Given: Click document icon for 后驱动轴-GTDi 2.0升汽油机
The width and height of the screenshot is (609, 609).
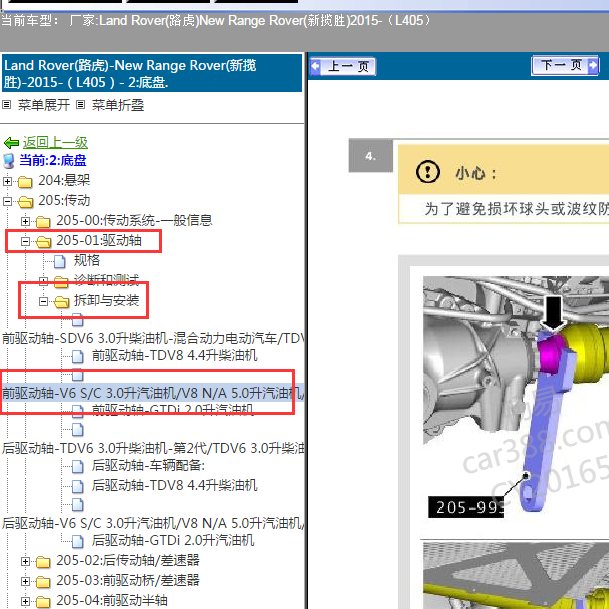Looking at the screenshot, I should point(78,541).
